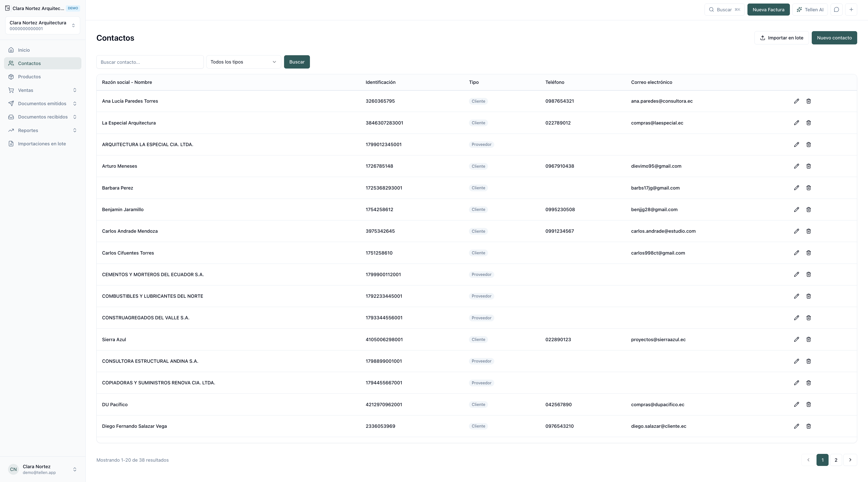Expand Documentos recibidos section
Viewport: 868px width, 482px height.
pyautogui.click(x=42, y=117)
